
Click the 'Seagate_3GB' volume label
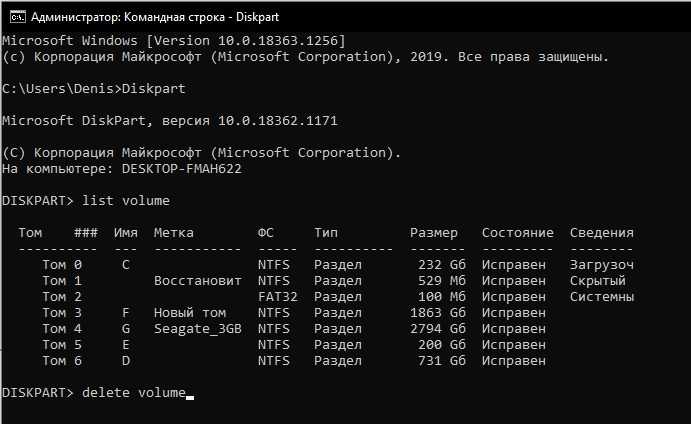[197, 329]
